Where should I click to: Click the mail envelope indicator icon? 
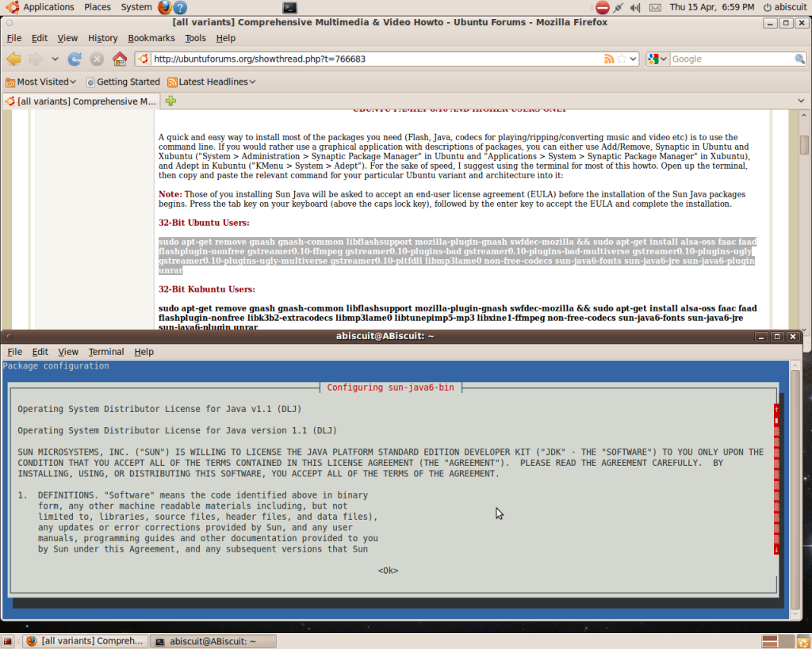655,8
